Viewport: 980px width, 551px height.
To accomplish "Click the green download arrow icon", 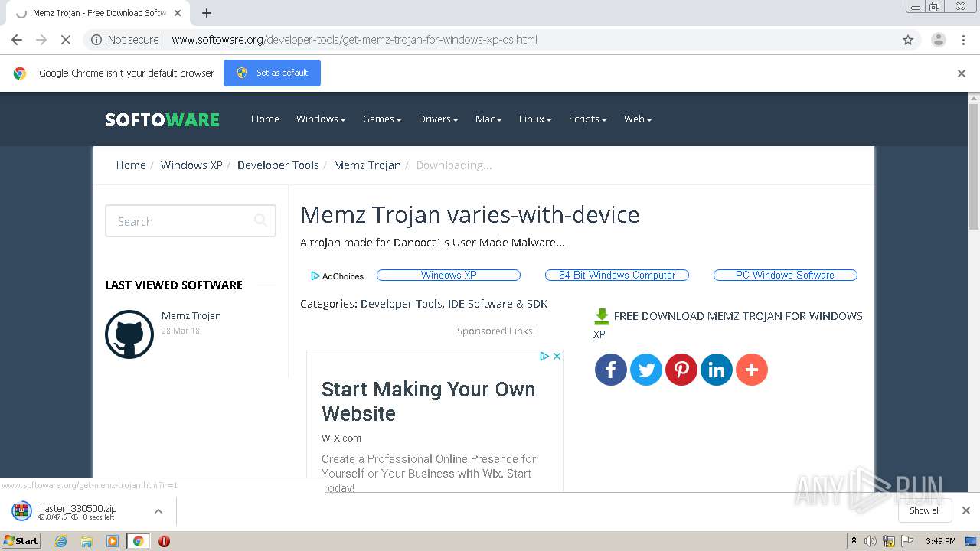I will coord(602,316).
